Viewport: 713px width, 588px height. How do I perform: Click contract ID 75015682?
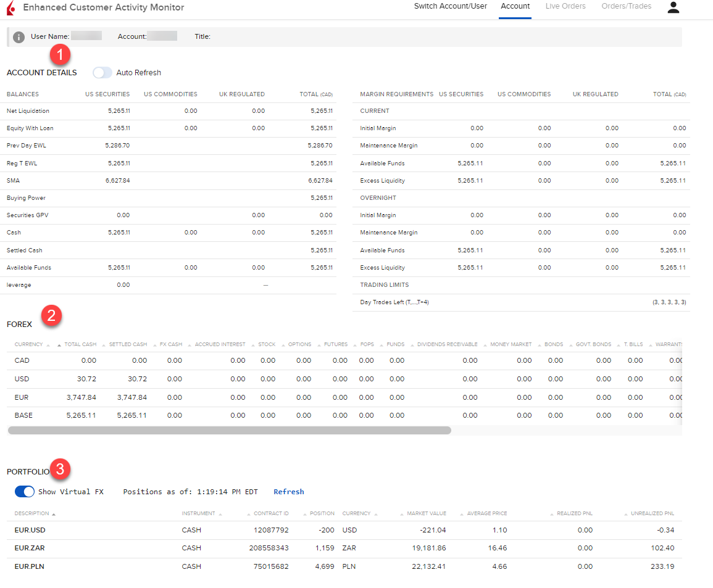pos(271,566)
